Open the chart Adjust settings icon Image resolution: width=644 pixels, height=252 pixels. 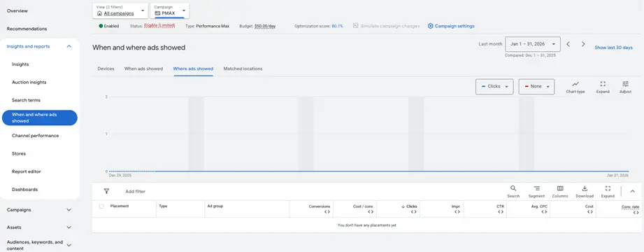[625, 84]
